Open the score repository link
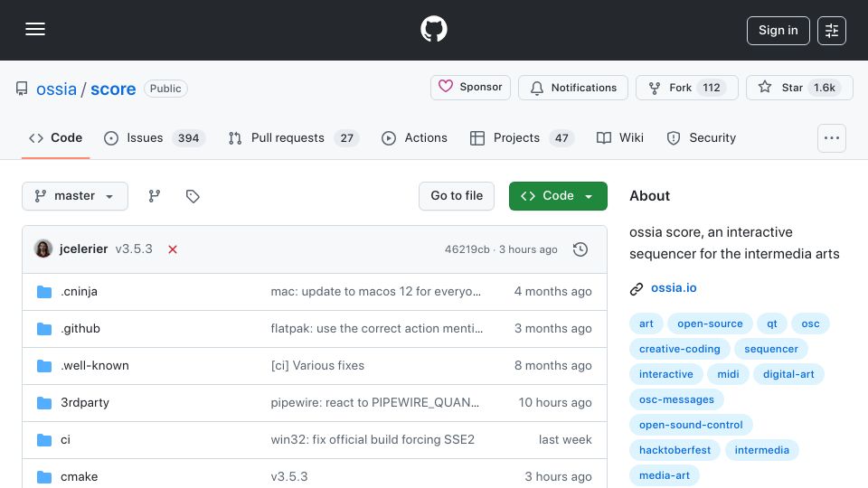This screenshot has width=868, height=488. click(x=113, y=89)
